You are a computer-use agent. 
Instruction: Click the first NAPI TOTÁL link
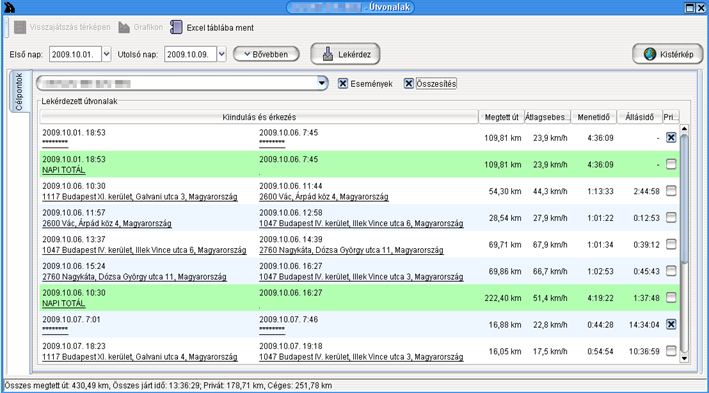point(64,170)
